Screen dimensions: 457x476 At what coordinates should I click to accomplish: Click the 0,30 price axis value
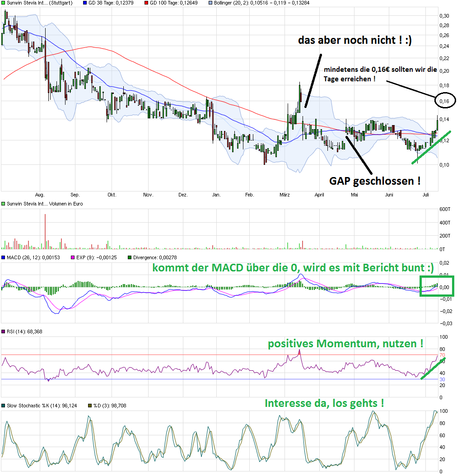coord(444,16)
